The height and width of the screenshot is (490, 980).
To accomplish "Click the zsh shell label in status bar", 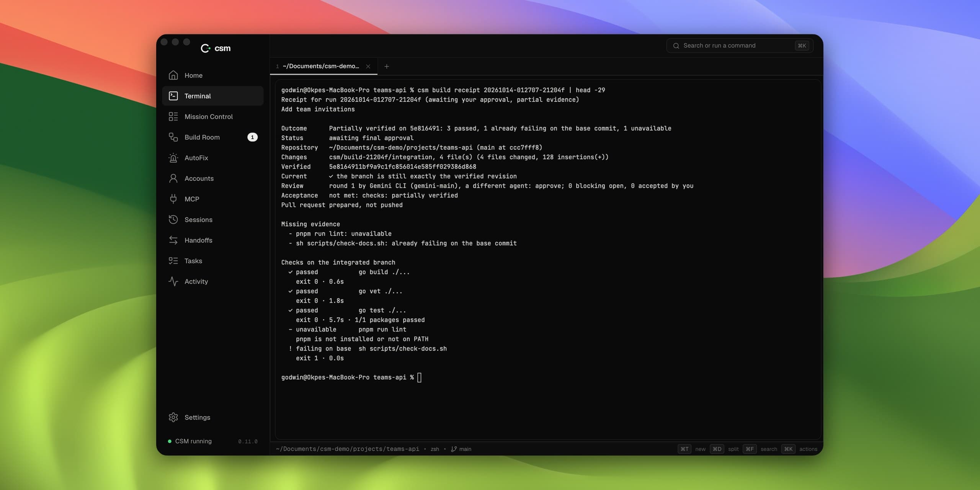I will tap(434, 449).
